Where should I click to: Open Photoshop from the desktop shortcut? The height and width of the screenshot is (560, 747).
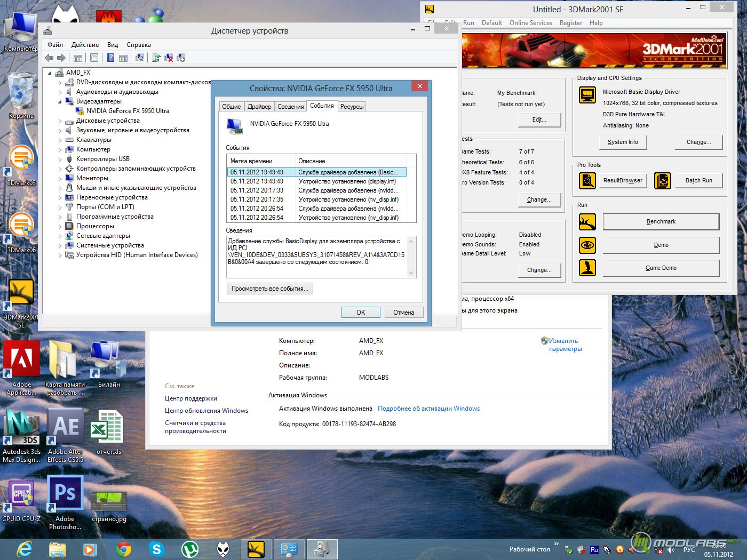pos(65,493)
